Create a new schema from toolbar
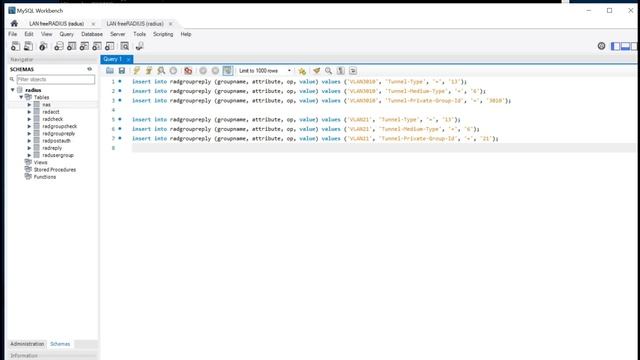 59,46
